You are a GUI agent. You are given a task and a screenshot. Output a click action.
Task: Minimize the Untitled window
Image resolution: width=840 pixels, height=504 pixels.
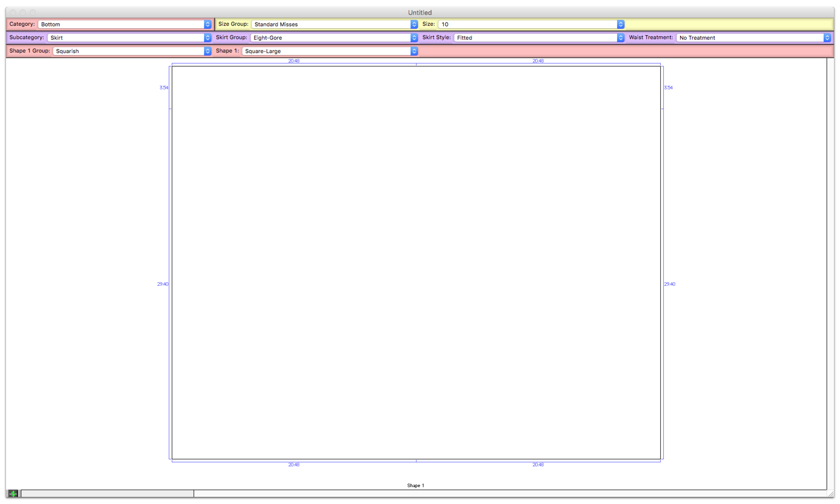coord(23,12)
